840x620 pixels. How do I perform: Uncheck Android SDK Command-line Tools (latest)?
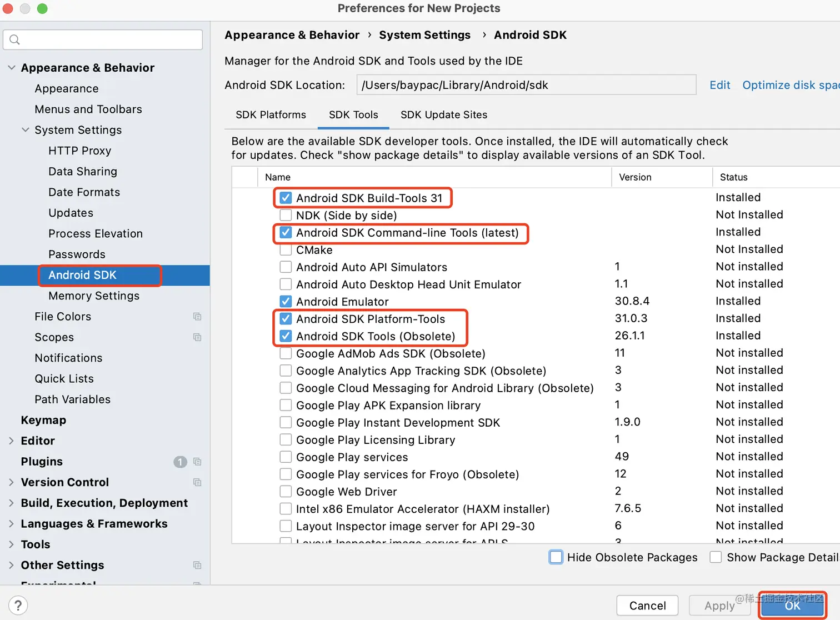286,232
